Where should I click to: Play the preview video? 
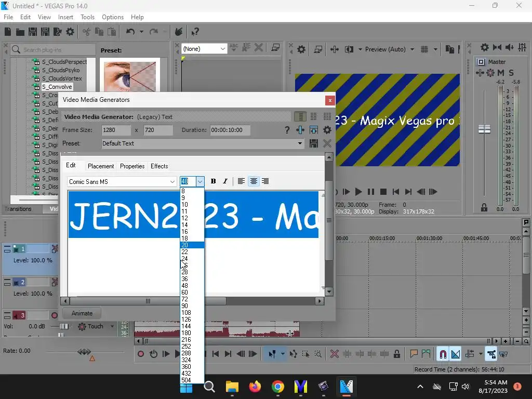pyautogui.click(x=358, y=192)
